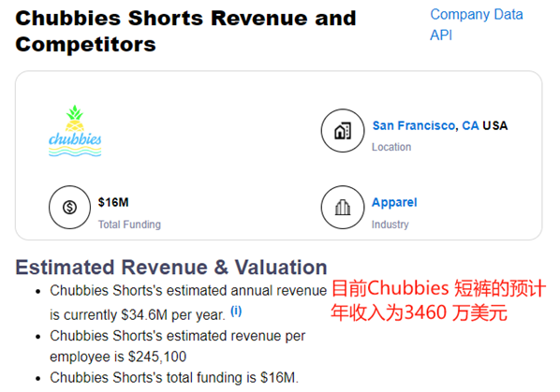Click the $16M total funding value
Viewport: 560px width, 392px height.
click(113, 202)
